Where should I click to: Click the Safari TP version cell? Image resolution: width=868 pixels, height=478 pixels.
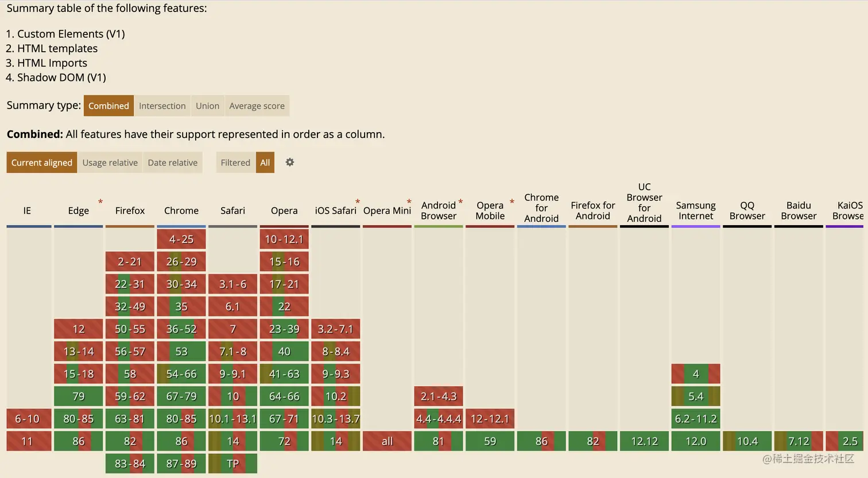[x=232, y=464]
